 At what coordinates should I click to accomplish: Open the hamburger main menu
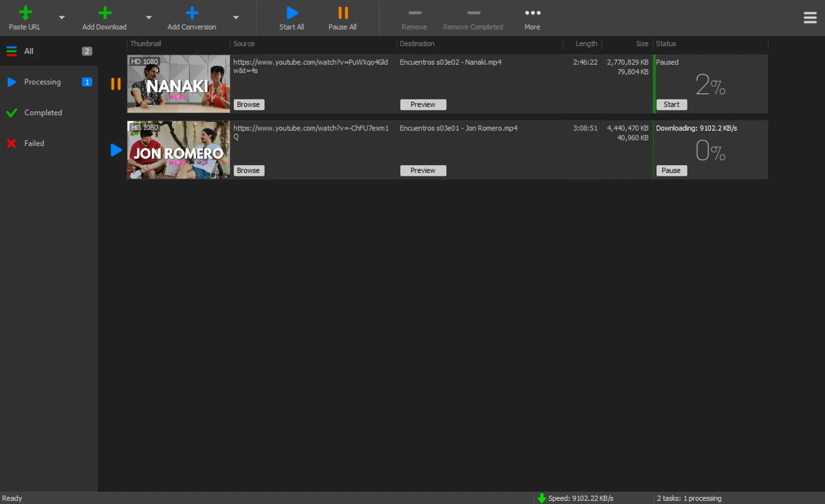[x=811, y=18]
